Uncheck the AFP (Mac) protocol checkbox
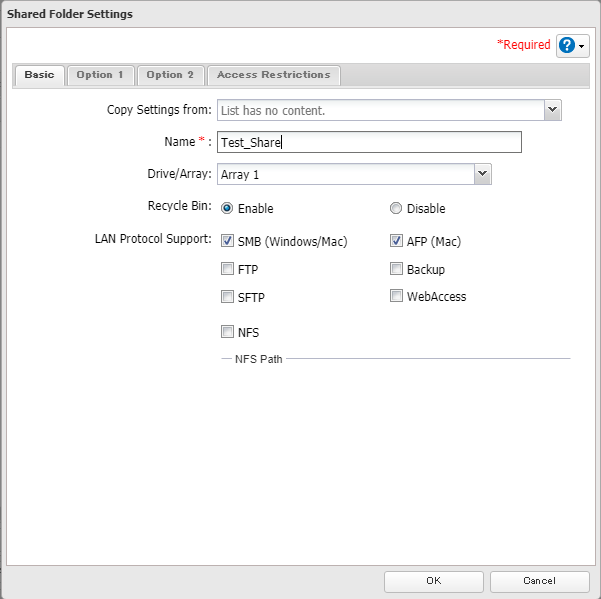The image size is (601, 599). (396, 241)
